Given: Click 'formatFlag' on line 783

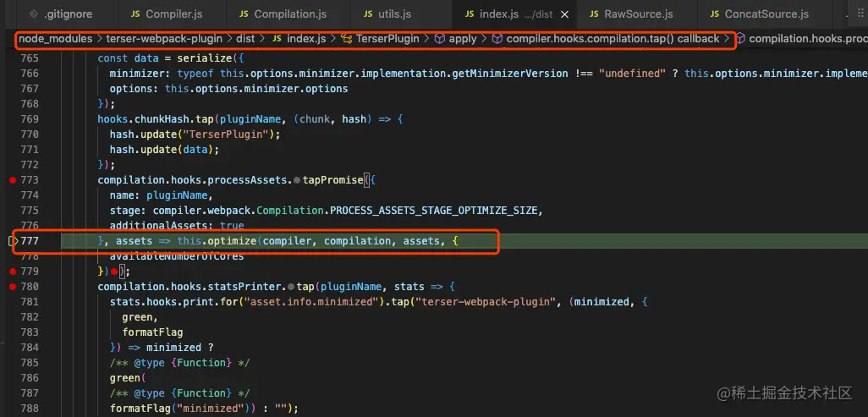Looking at the screenshot, I should click(153, 332).
